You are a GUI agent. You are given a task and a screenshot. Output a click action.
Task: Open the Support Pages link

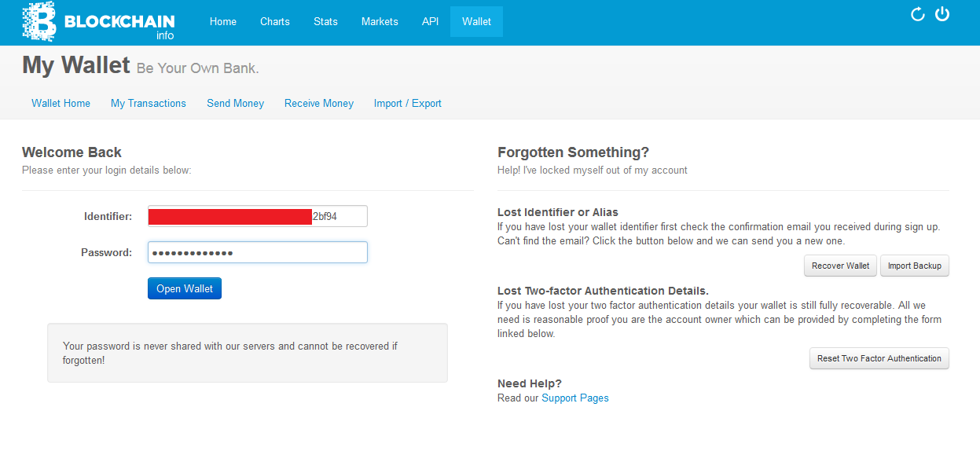click(x=575, y=398)
